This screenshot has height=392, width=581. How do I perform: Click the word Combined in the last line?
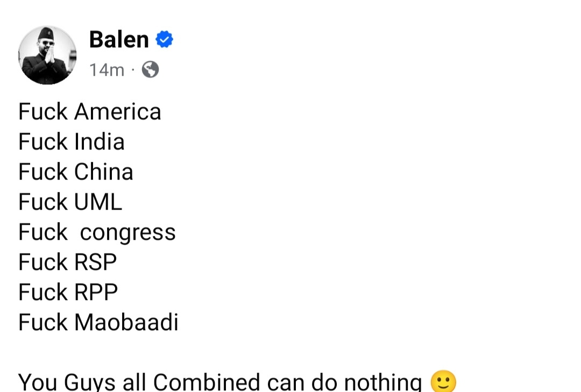(x=207, y=382)
